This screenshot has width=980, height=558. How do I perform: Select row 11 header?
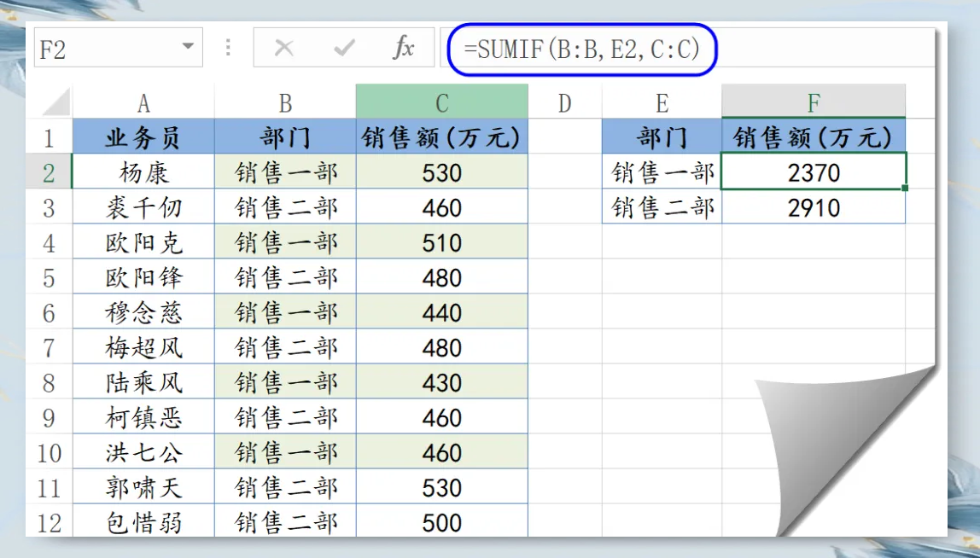[49, 487]
